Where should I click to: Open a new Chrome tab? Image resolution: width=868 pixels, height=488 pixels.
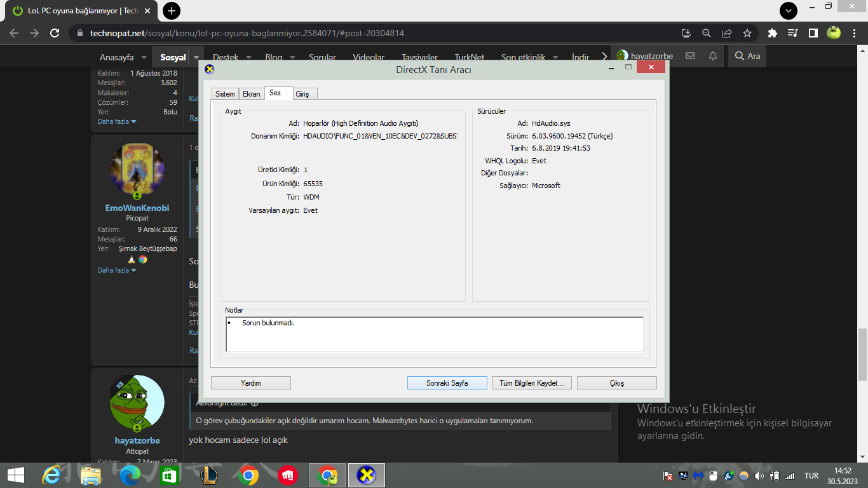point(172,11)
